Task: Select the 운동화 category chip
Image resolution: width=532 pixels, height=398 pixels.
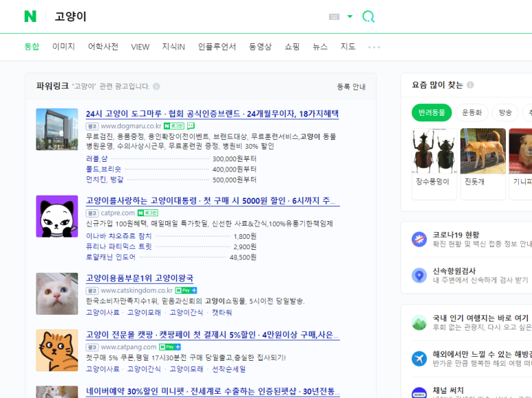Action: click(x=472, y=112)
